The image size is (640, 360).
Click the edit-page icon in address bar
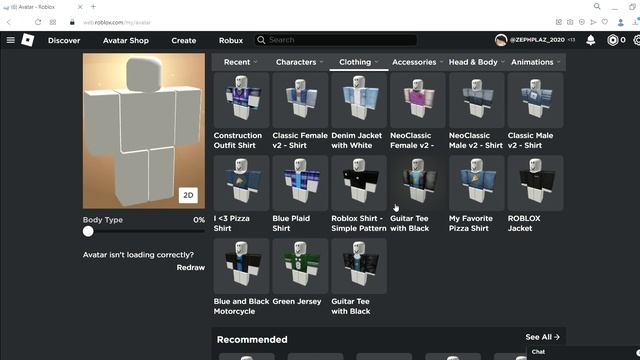(x=559, y=22)
